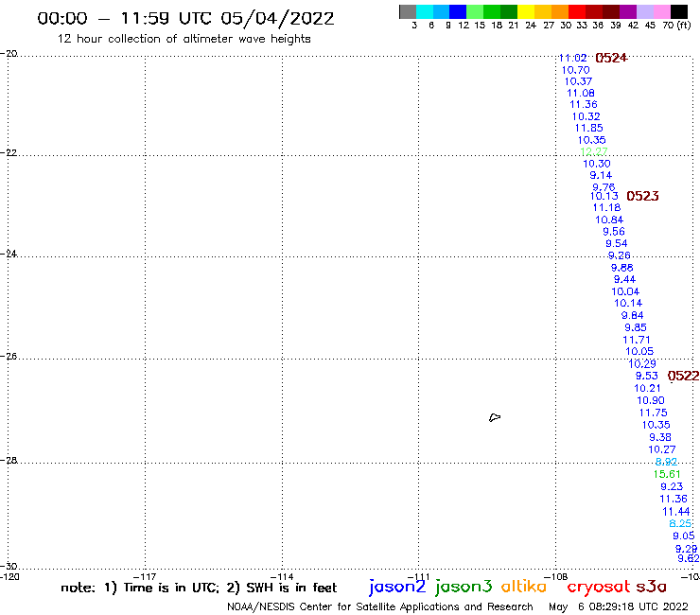Click the pink swatch in the color scale
This screenshot has width=700, height=615.
662,11
